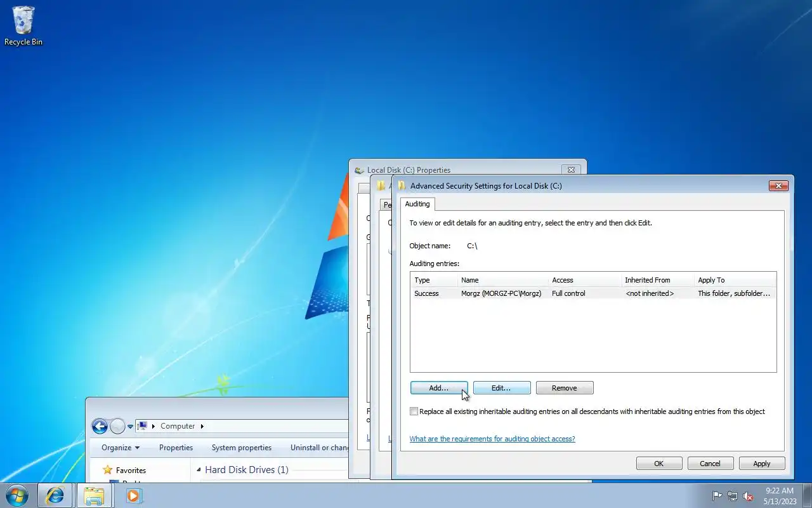
Task: Click Cancel in Advanced Security Settings
Action: 710,464
